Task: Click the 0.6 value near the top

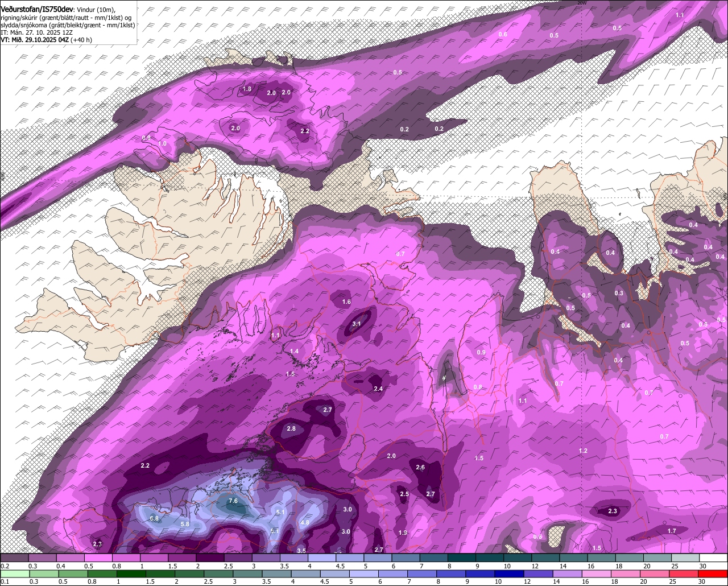Action: coord(503,35)
